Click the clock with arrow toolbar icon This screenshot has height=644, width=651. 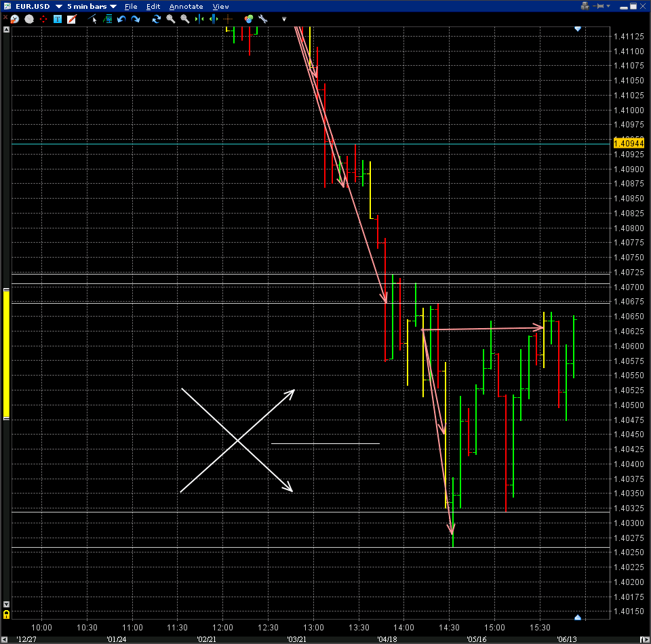[15, 19]
